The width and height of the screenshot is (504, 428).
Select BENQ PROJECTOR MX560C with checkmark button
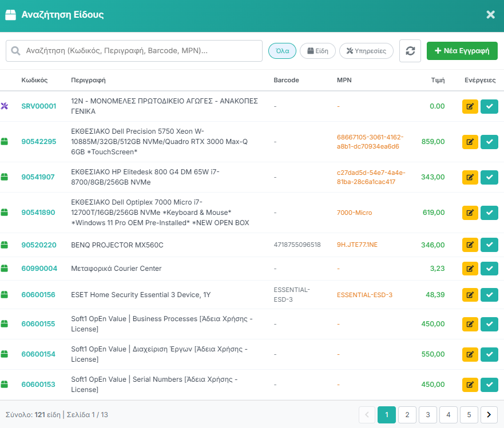(489, 245)
